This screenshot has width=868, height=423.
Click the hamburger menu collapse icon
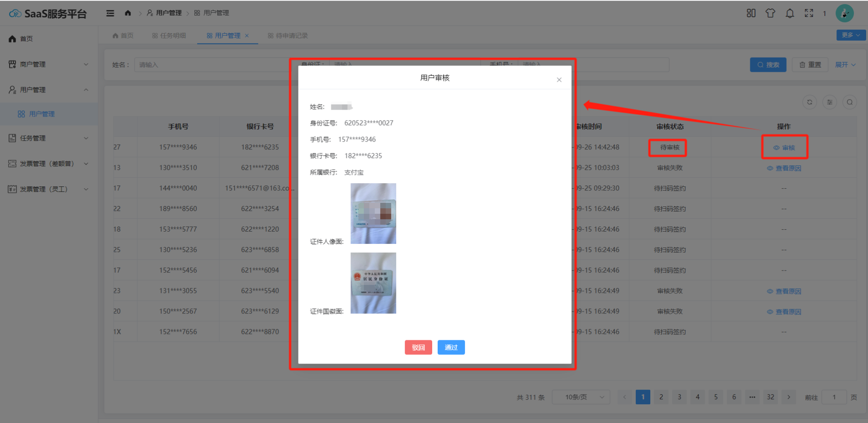[110, 13]
